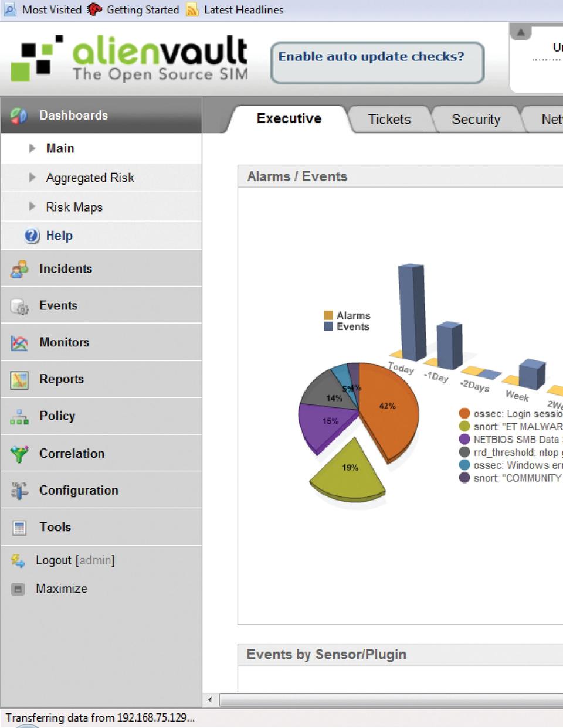The width and height of the screenshot is (563, 728).
Task: Click the Monitors graph icon
Action: click(19, 343)
